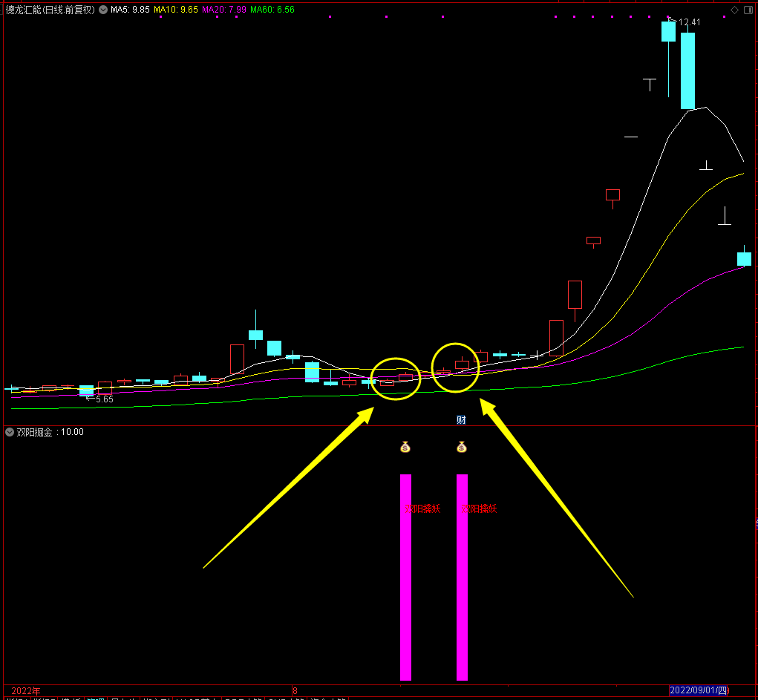Screen dimensions: 758x700
Task: Click the last cyan candle at the chart's right end
Action: [x=744, y=258]
